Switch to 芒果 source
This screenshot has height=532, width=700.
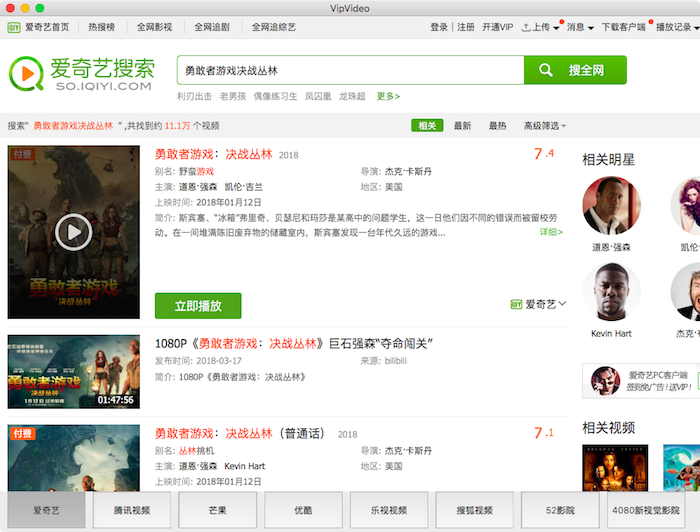click(217, 510)
